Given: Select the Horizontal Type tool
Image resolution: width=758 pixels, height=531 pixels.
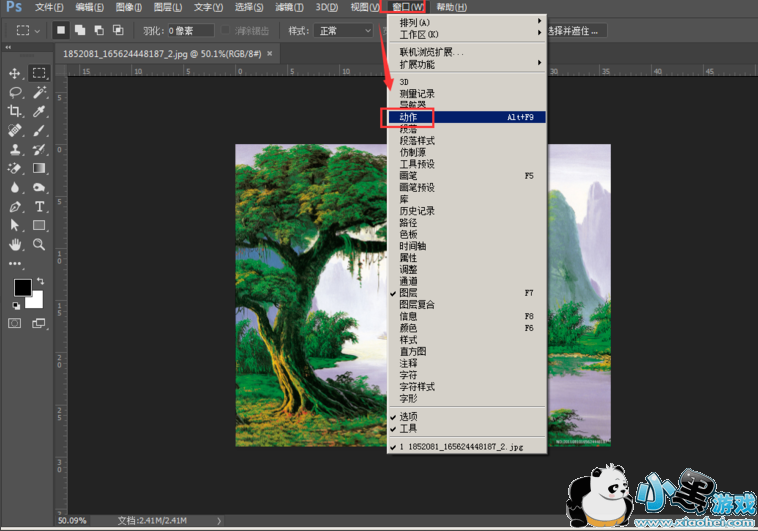Looking at the screenshot, I should click(x=39, y=206).
